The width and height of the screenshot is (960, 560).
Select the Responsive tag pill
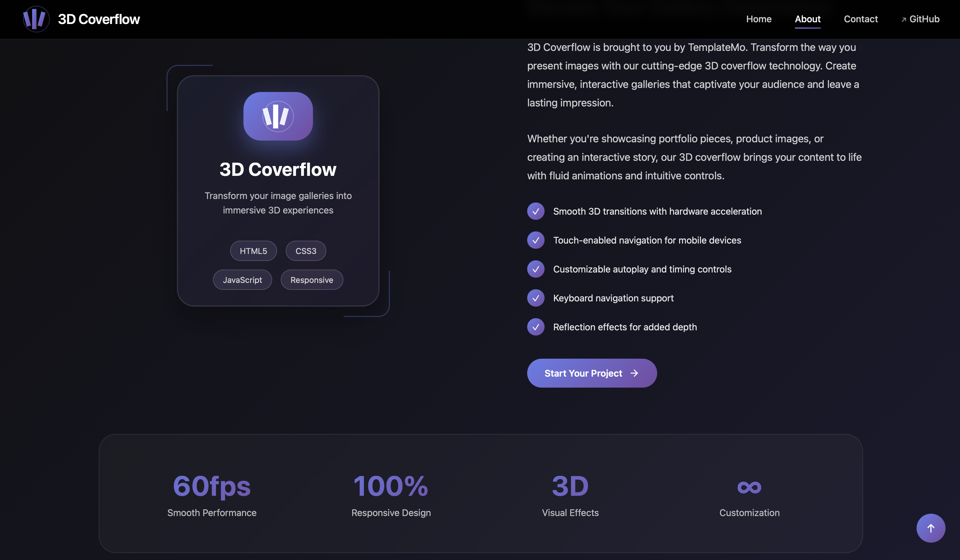312,280
